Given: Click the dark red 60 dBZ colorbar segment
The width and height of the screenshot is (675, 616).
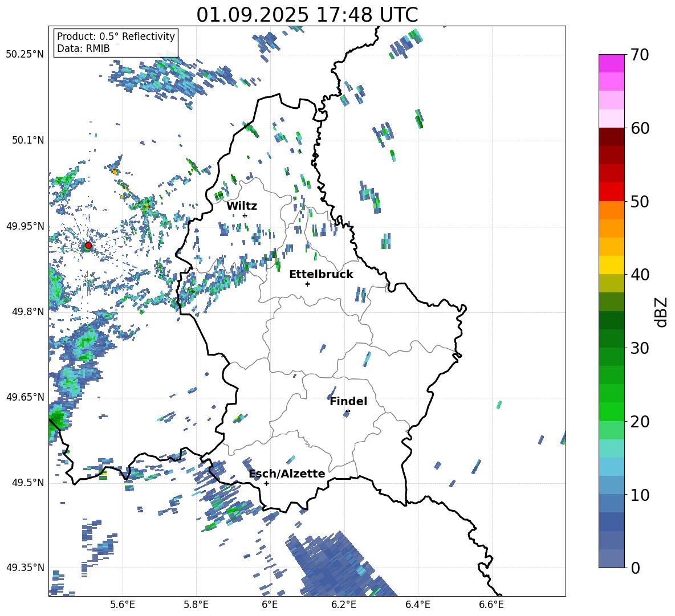Looking at the screenshot, I should pos(611,137).
